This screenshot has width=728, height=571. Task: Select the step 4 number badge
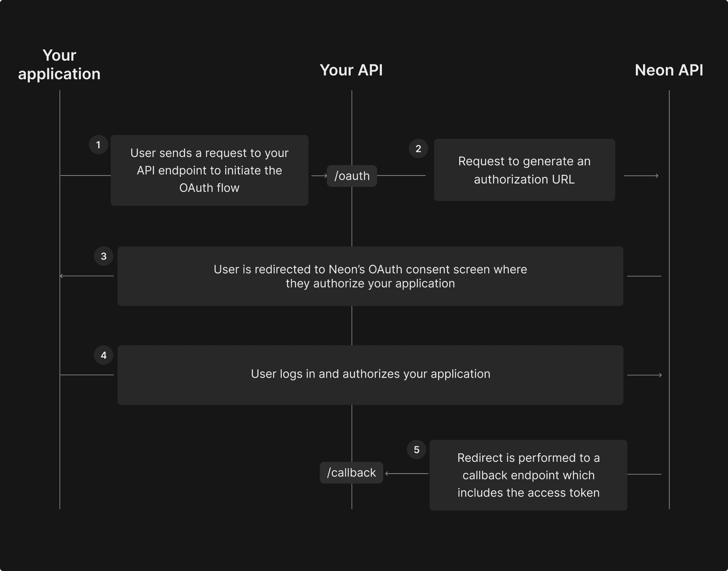104,355
